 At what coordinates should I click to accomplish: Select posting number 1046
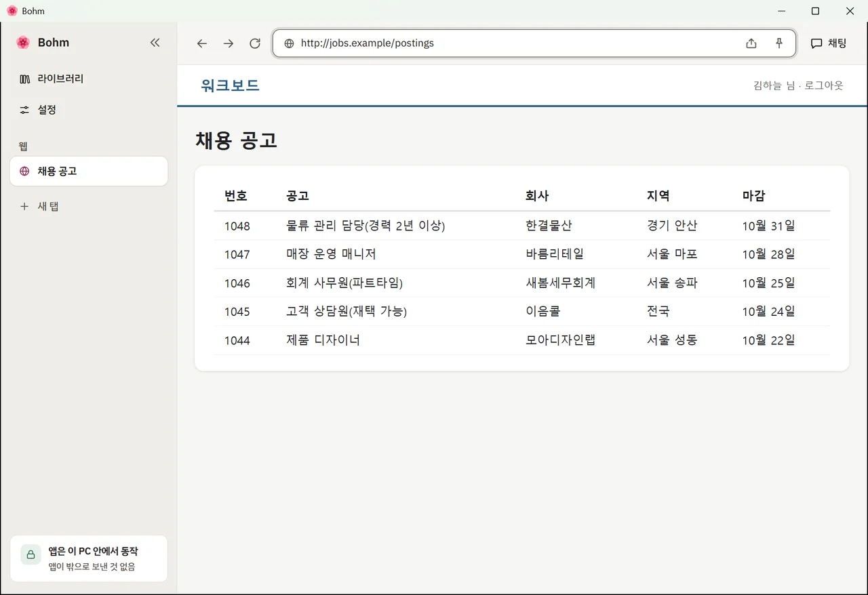click(x=237, y=283)
